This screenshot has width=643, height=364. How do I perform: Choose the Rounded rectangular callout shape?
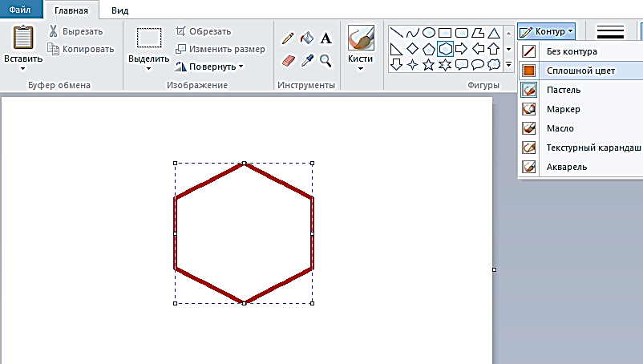461,65
